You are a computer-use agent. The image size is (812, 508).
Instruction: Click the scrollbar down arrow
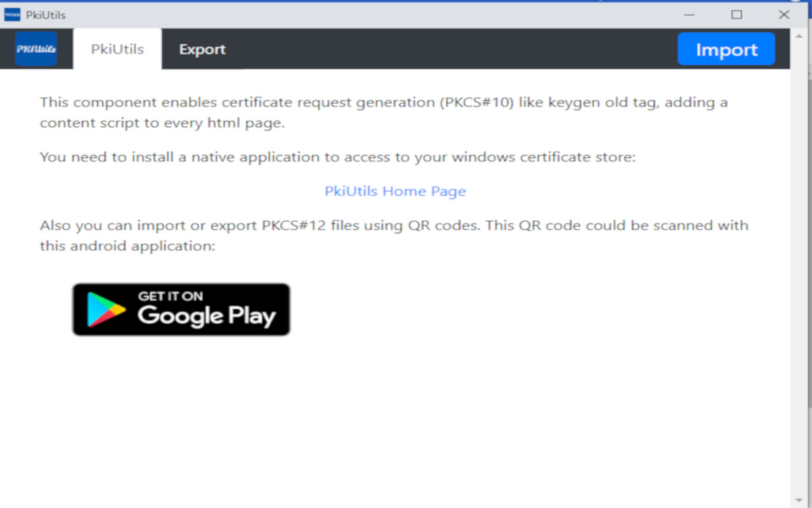pos(799,500)
